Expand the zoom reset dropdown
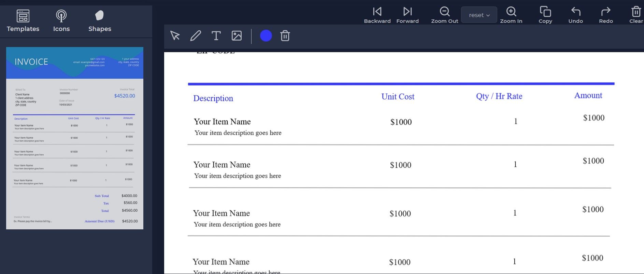The width and height of the screenshot is (644, 274). (x=479, y=15)
